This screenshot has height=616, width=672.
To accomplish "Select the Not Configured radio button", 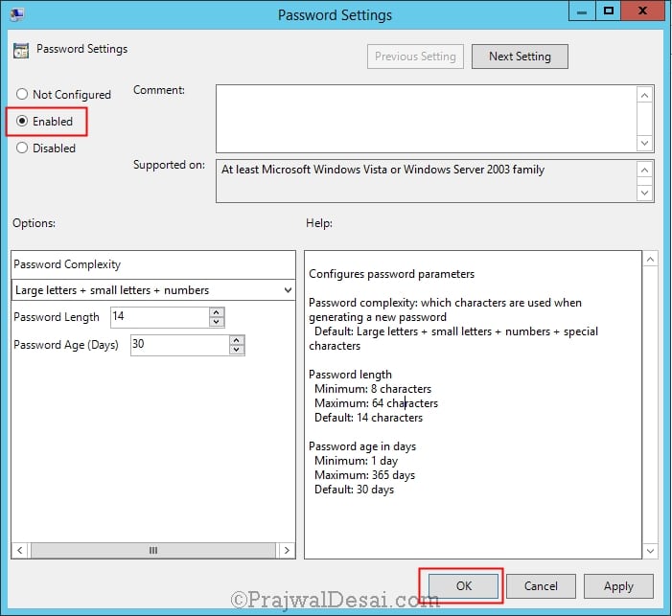I will (22, 94).
